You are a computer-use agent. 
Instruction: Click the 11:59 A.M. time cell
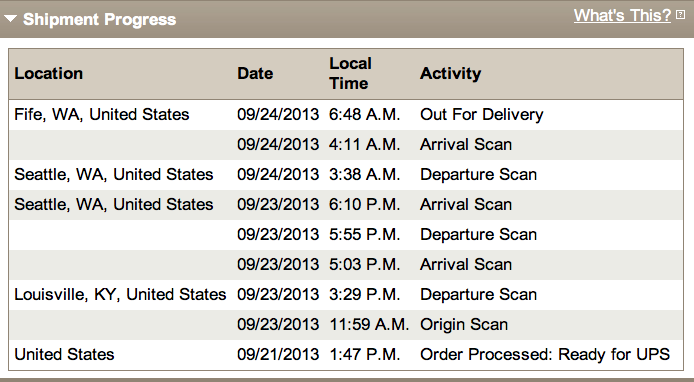click(x=369, y=325)
